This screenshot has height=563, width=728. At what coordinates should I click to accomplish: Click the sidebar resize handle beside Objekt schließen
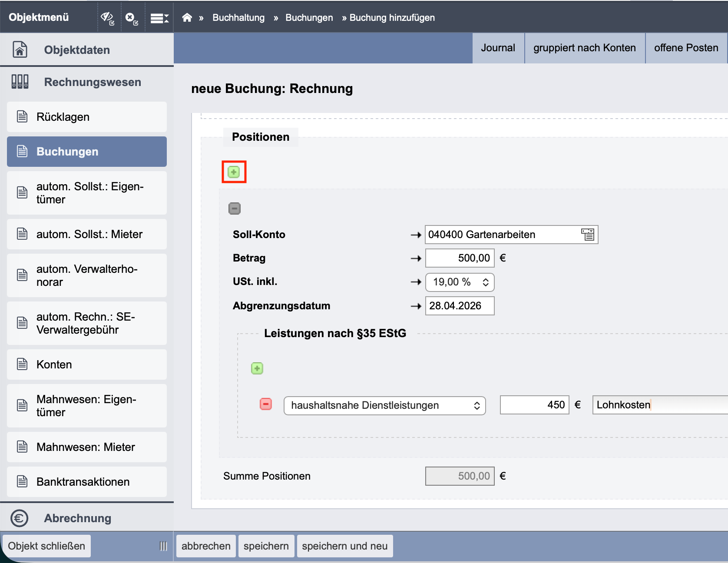tap(163, 546)
